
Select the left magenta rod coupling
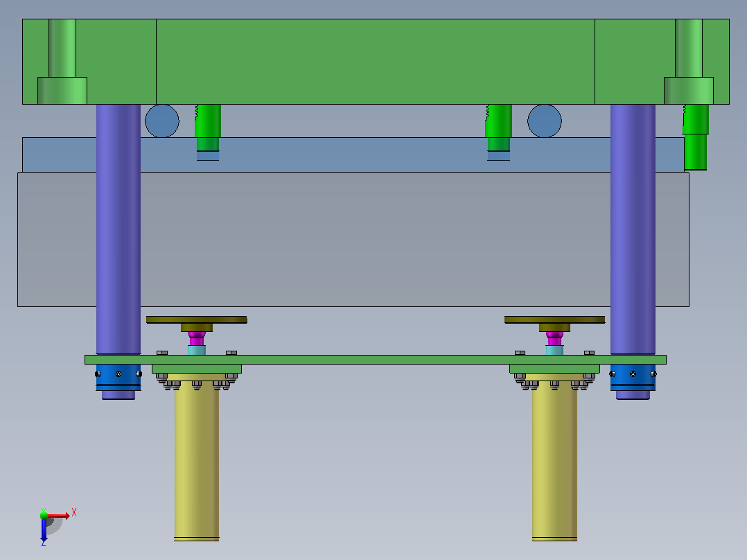coord(197,338)
